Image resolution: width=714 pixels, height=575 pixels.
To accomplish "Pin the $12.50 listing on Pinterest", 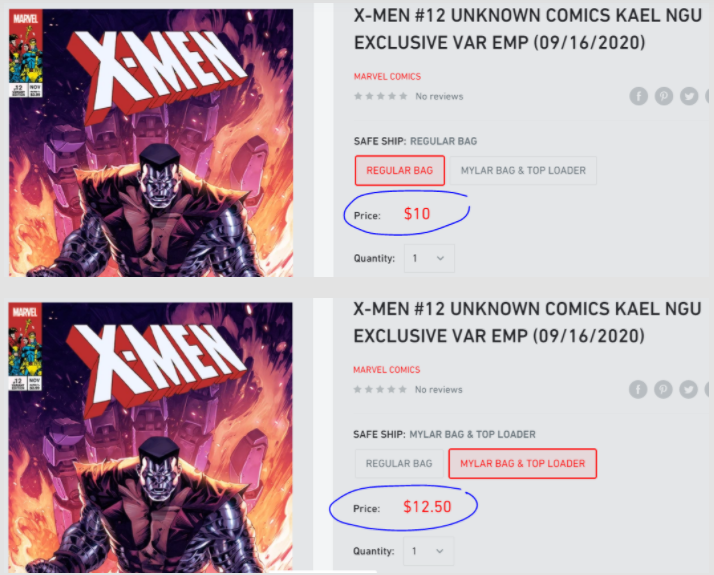I will [x=664, y=389].
